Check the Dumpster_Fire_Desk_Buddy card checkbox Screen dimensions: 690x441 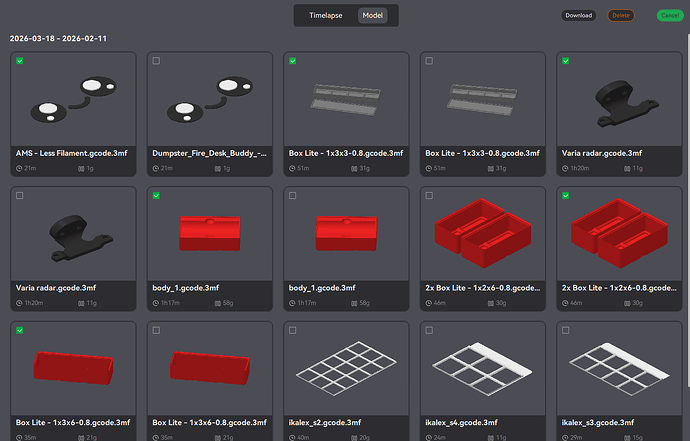[x=156, y=61]
